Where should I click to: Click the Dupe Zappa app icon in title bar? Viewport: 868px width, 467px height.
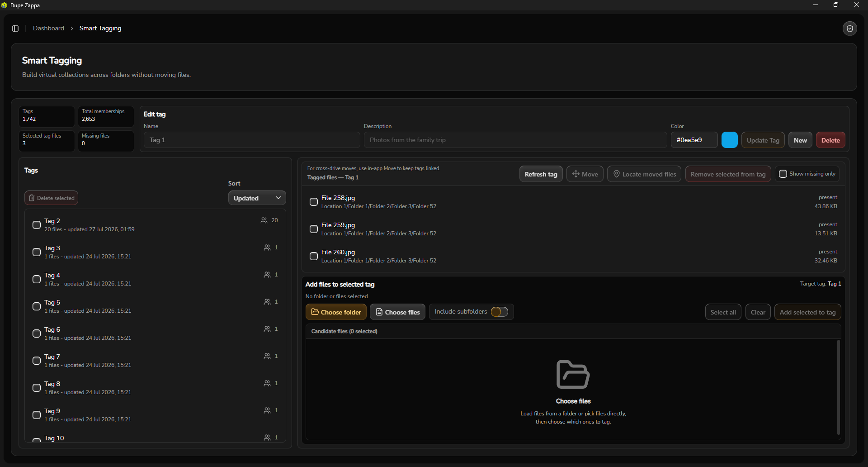click(5, 5)
